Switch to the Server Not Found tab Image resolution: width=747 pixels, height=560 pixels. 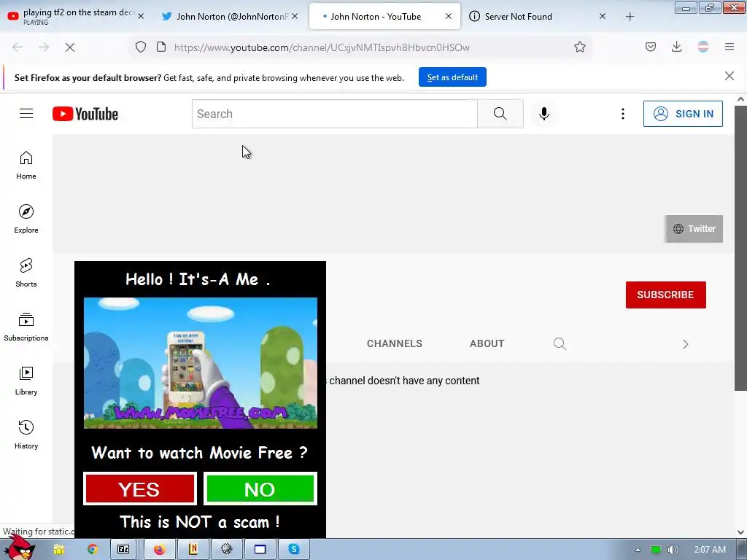point(538,17)
